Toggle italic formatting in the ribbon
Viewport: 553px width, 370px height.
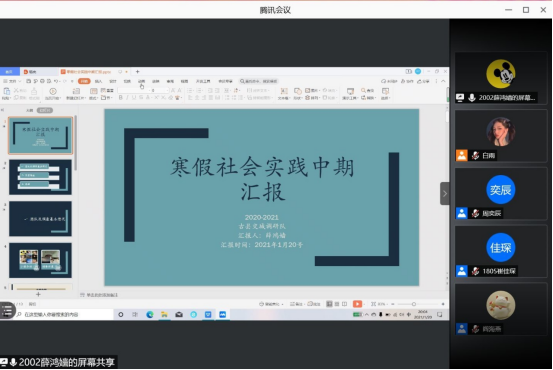(127, 98)
